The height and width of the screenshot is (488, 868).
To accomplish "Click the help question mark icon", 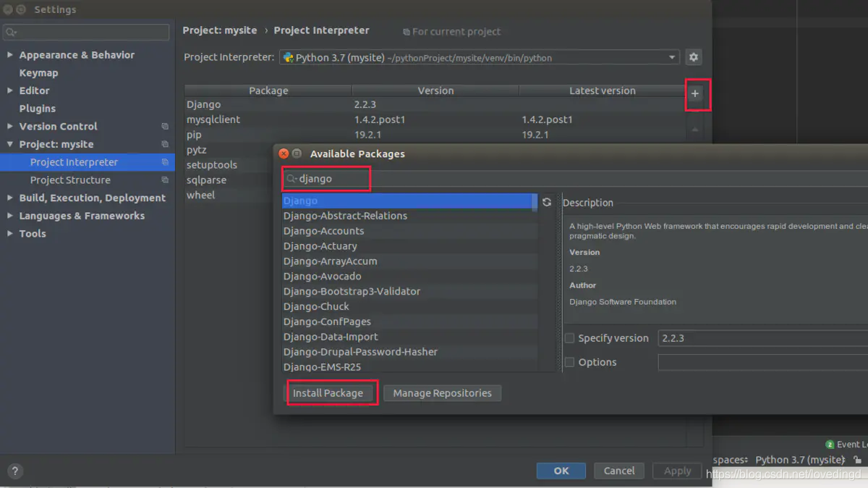I will click(14, 471).
